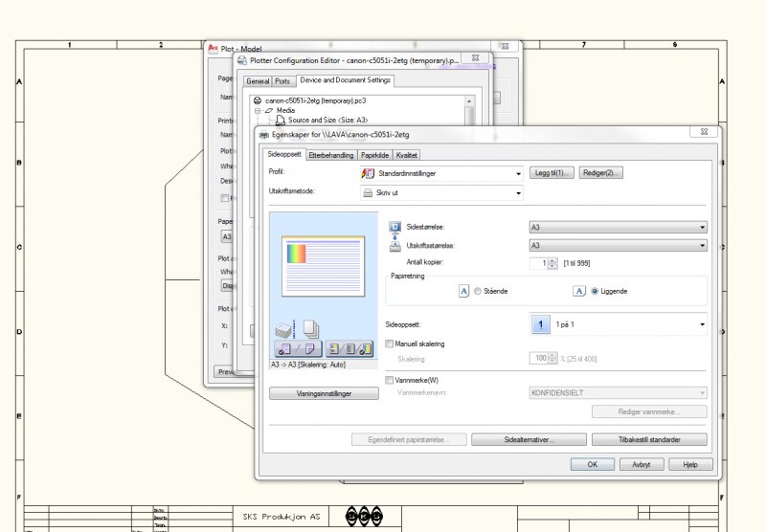Open Device and Document Settings tab

346,80
